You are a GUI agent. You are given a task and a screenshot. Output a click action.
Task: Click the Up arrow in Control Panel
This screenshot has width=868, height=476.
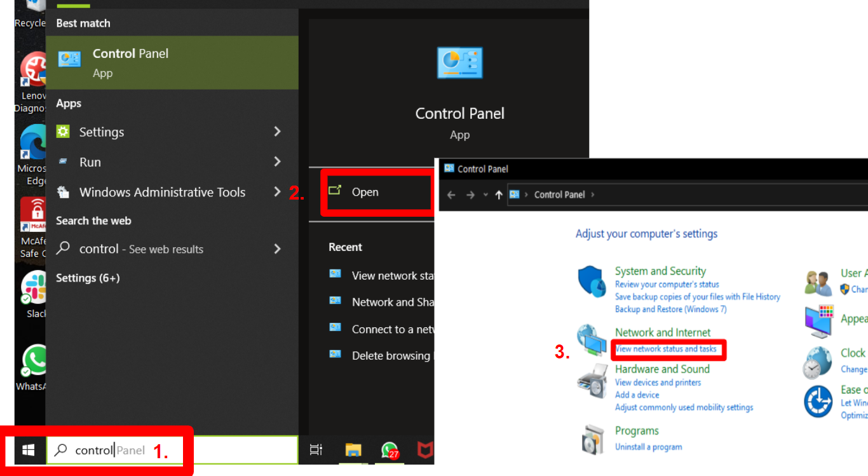(x=499, y=194)
